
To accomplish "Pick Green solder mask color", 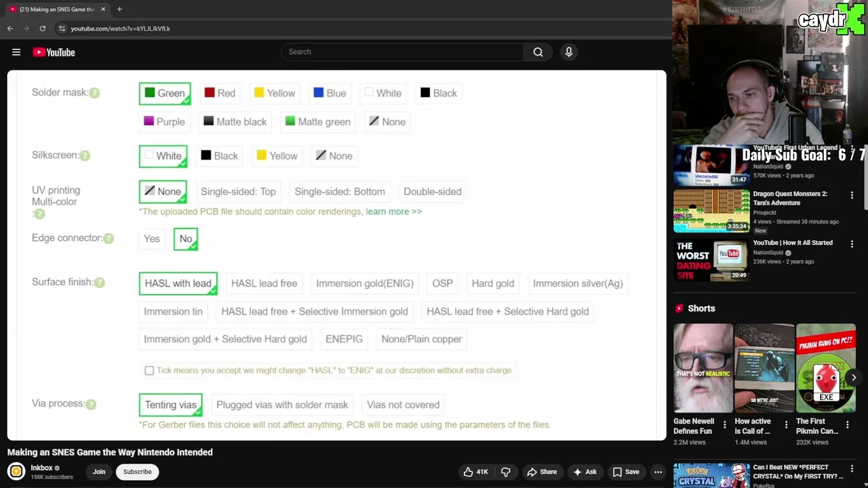I will click(165, 94).
